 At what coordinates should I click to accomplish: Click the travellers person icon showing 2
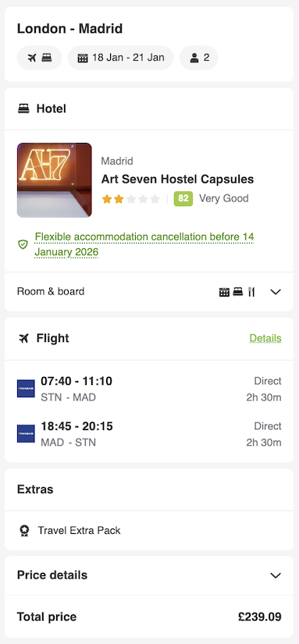click(x=194, y=58)
